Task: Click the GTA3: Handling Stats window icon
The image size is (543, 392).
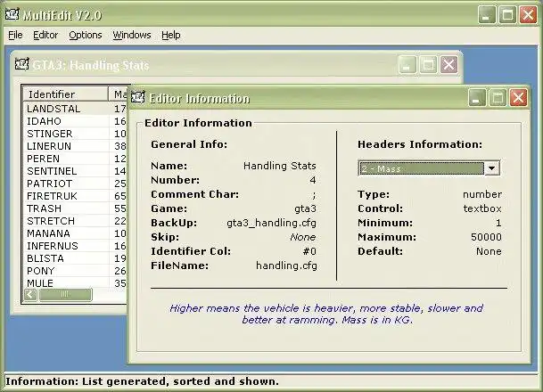Action: pyautogui.click(x=21, y=64)
